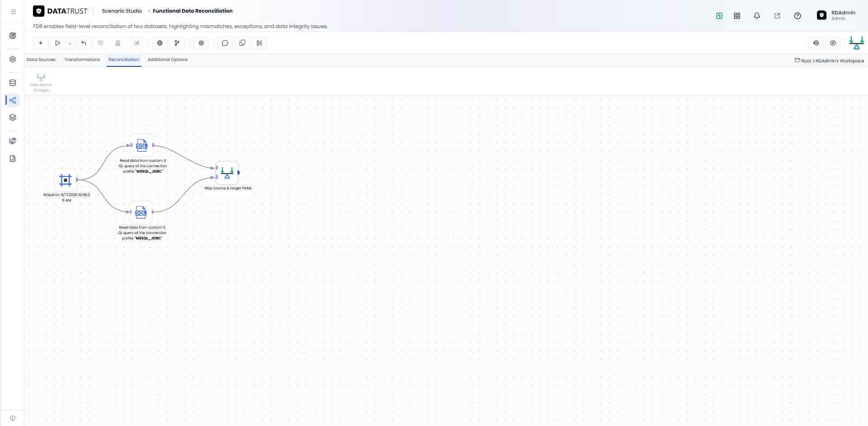Open the settings gear in the left sidebar
Viewport: 868px width, 426px height.
(x=13, y=59)
